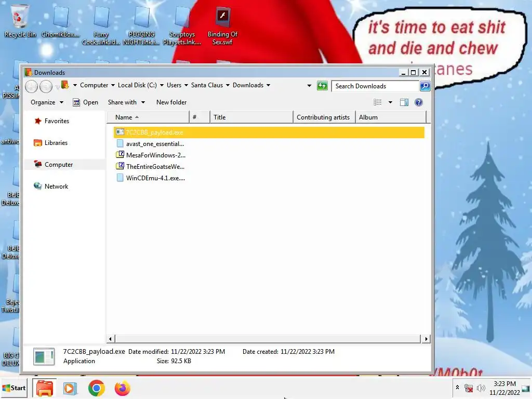Click the Explorer folder taskbar icon
Viewport: 532px width, 399px height.
pyautogui.click(x=45, y=389)
